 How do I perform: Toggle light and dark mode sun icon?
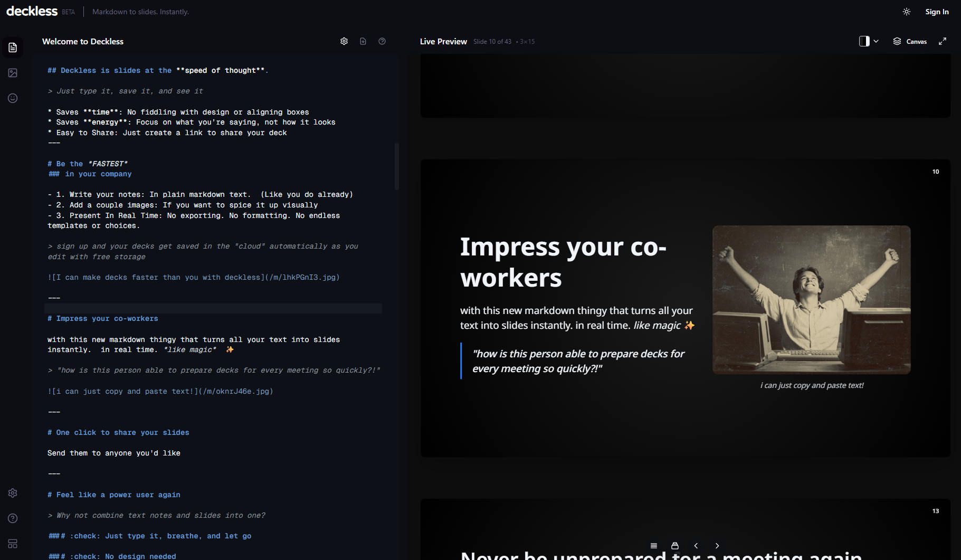tap(907, 12)
